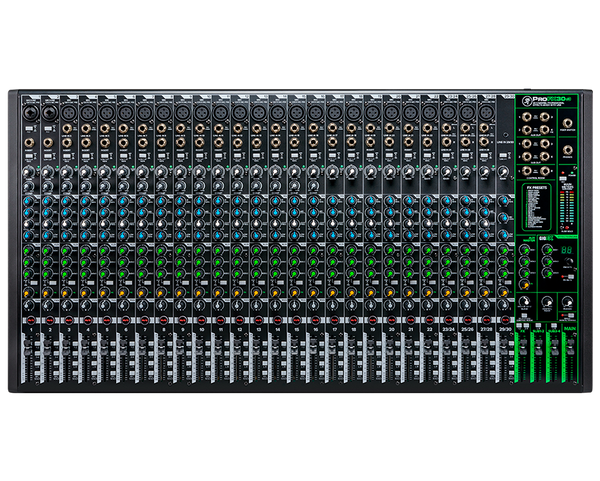Select the channel 6 green Aux 2 knob
This screenshot has height=481, width=600.
tap(123, 263)
